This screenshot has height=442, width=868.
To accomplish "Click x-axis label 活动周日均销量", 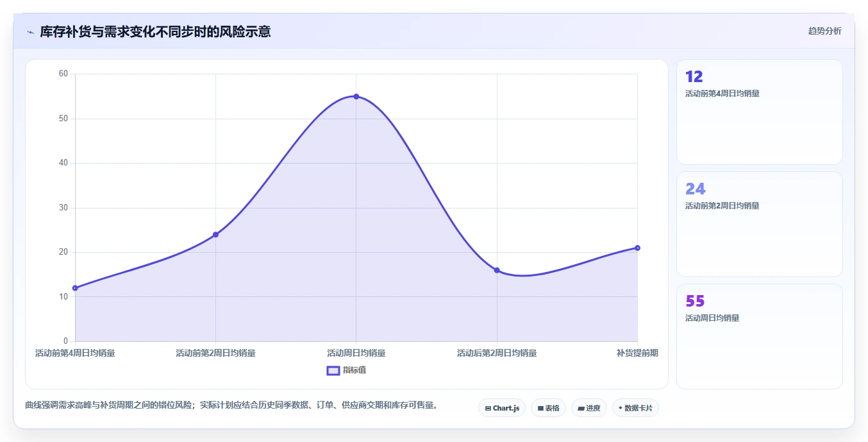I will 356,353.
